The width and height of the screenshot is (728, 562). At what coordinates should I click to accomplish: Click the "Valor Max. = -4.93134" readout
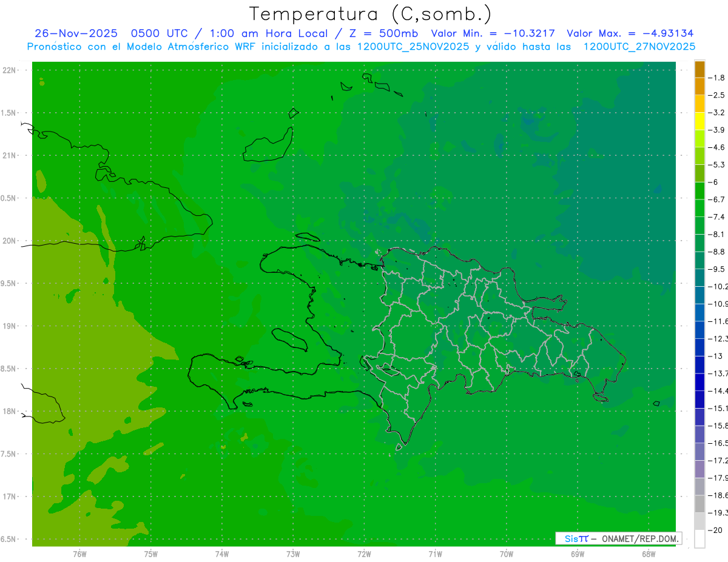click(630, 33)
